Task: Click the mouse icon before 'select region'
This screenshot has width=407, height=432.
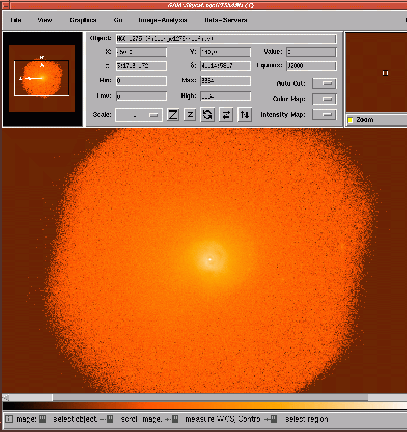Action: point(274,419)
